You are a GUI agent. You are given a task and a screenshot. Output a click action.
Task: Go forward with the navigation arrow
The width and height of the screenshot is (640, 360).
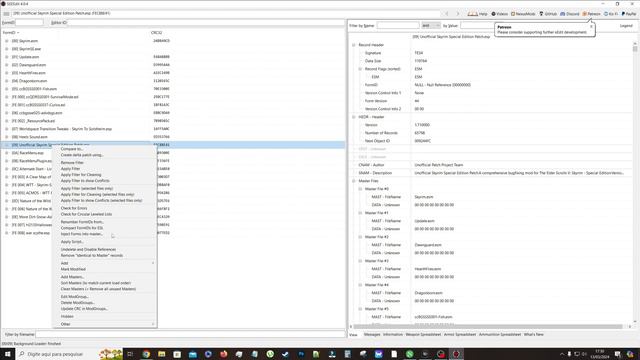click(x=458, y=14)
